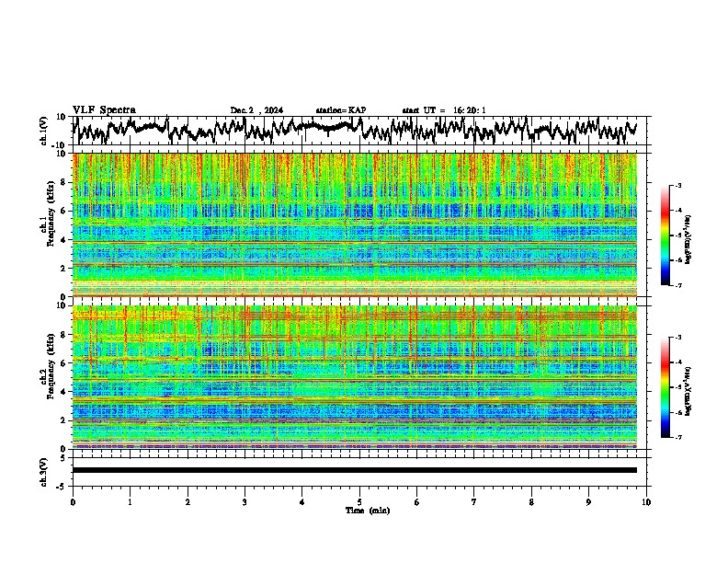Click the "-5" tick of ch.3(V) axis
This screenshot has height=563, width=728.
coord(63,487)
